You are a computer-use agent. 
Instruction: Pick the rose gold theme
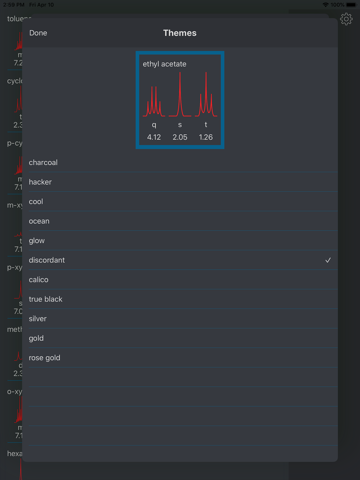tap(180, 358)
